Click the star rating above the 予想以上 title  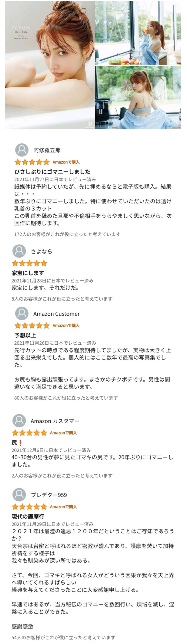point(32,325)
